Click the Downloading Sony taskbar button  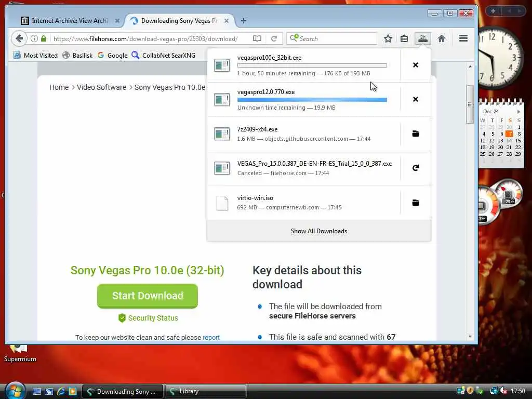pyautogui.click(x=123, y=391)
